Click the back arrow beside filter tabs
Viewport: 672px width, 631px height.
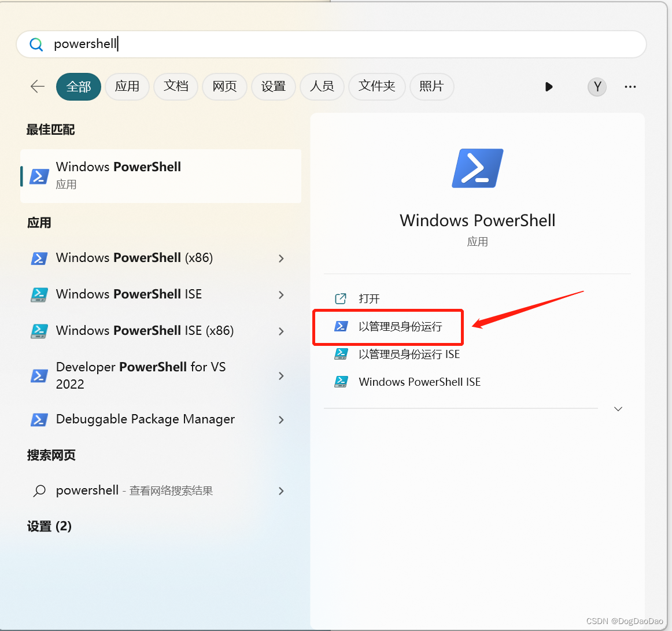[x=38, y=87]
